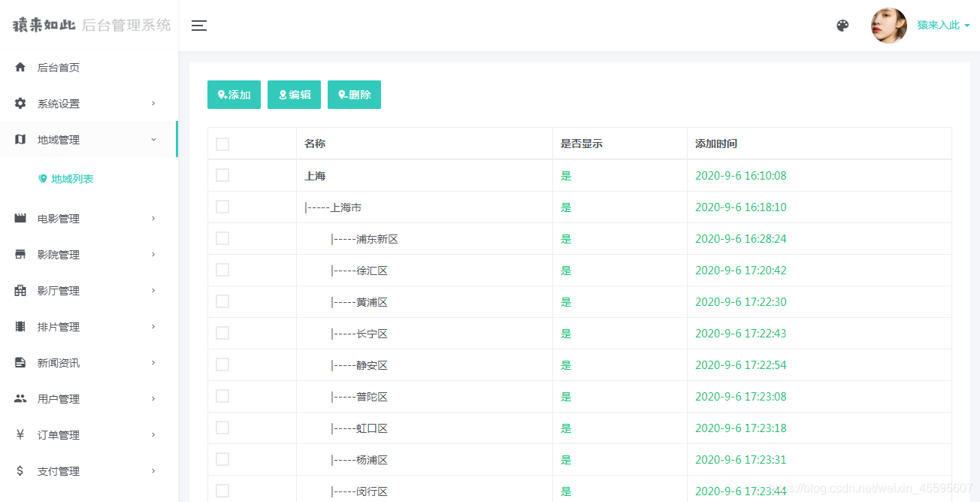Screen dimensions: 980x502
Task: Select the |-----浦东新区 tree row
Action: (x=364, y=239)
